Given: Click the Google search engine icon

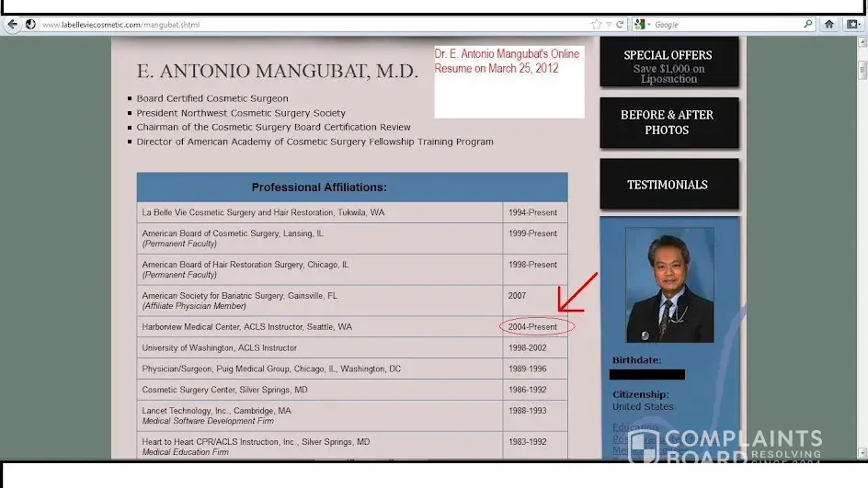Looking at the screenshot, I should pyautogui.click(x=641, y=25).
